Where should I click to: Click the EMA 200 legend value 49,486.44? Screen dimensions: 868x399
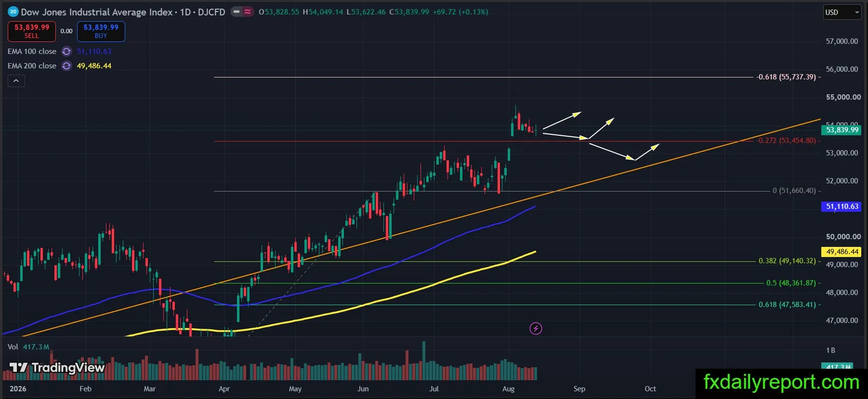(94, 66)
